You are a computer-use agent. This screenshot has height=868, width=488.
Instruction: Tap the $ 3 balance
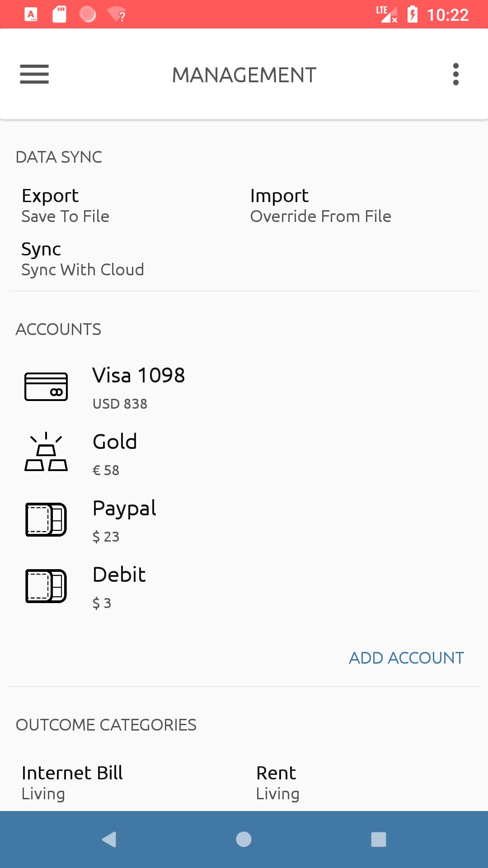pos(102,603)
